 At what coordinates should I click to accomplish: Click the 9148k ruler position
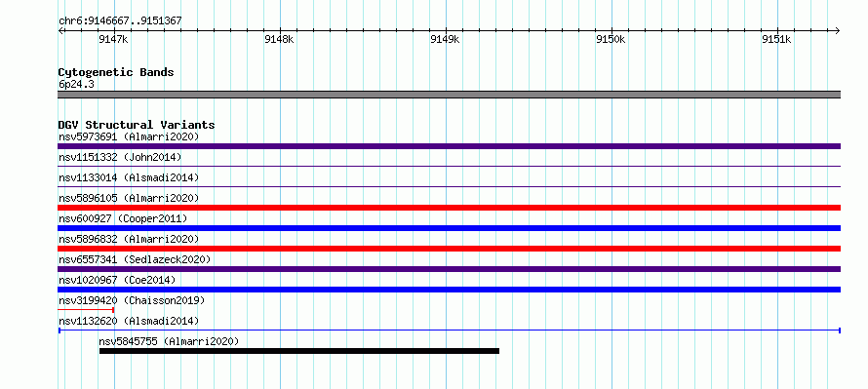[280, 39]
